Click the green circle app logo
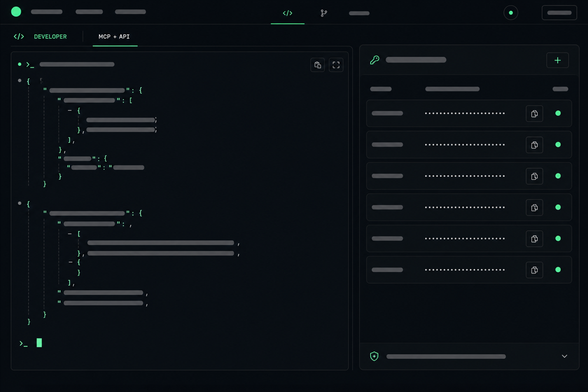 [x=16, y=12]
